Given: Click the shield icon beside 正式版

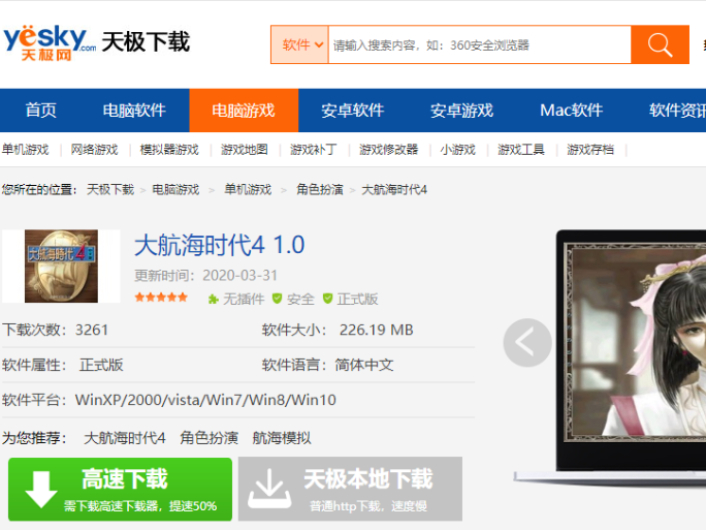Looking at the screenshot, I should (x=328, y=298).
